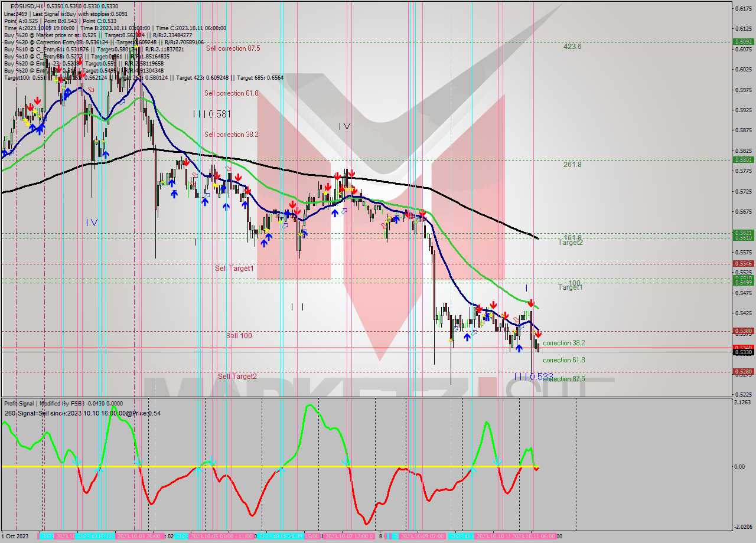
Task: Click the Sell correction 87.5 label
Action: [233, 48]
